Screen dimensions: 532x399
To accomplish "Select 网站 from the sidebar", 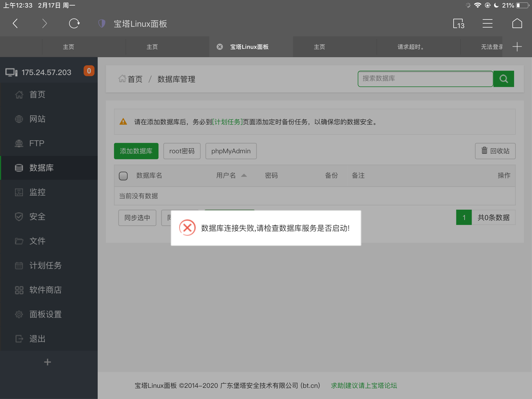I will [x=37, y=119].
